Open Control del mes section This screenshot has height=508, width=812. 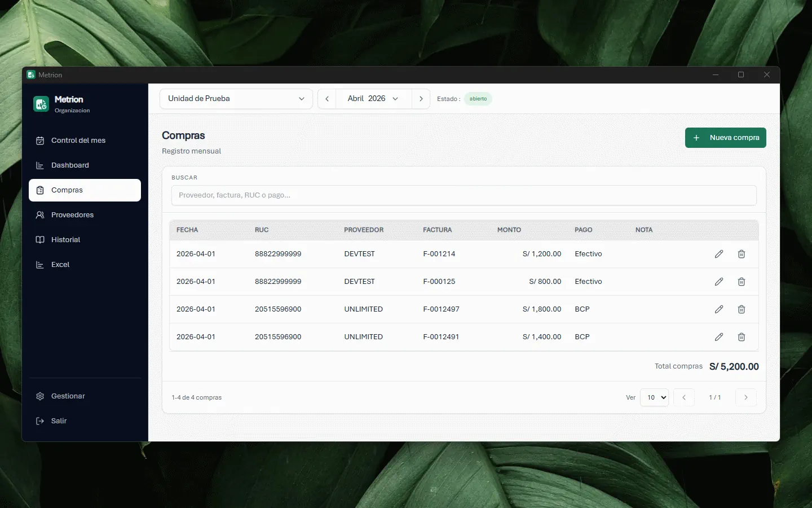tap(85, 141)
